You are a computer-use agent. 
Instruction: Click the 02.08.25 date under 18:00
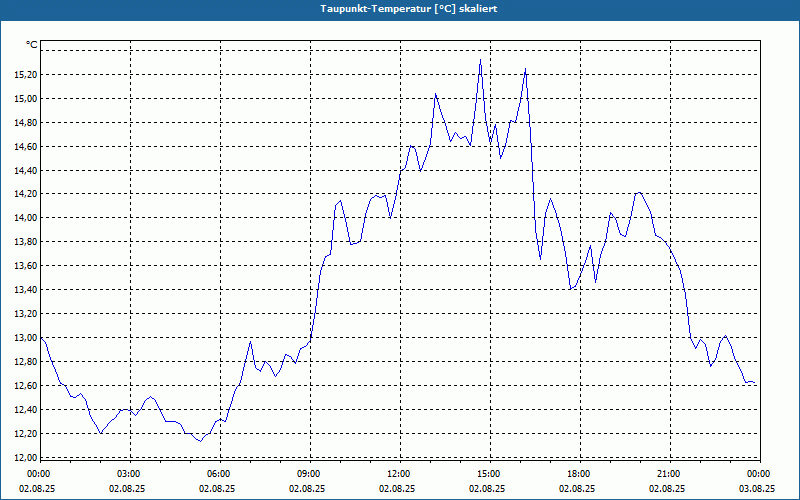(577, 489)
